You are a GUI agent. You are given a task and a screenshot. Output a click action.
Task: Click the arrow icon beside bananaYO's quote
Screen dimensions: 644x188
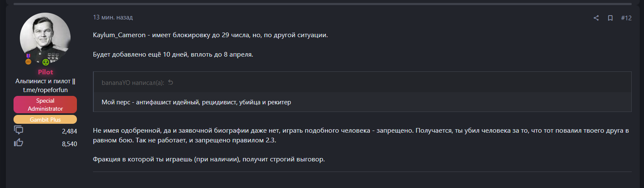(171, 82)
